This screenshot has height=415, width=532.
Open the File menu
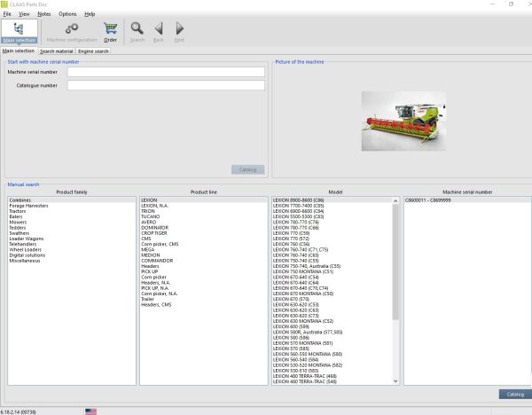[7, 14]
